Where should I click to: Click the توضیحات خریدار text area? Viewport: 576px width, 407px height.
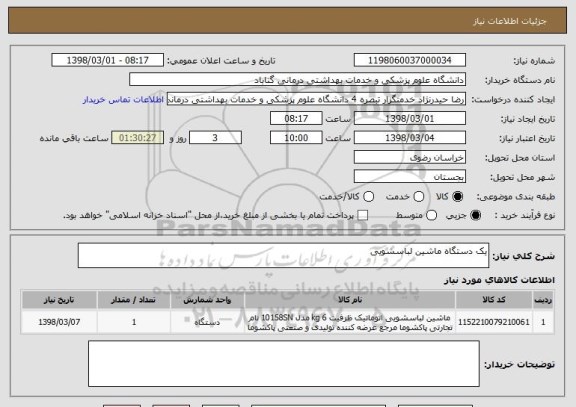284,364
